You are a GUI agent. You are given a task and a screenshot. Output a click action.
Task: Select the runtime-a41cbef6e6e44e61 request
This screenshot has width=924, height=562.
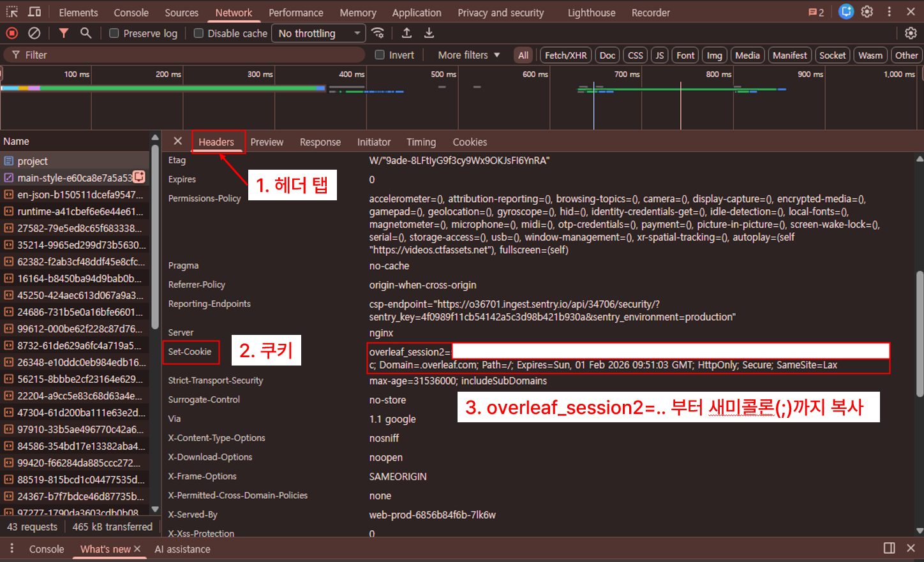point(80,211)
